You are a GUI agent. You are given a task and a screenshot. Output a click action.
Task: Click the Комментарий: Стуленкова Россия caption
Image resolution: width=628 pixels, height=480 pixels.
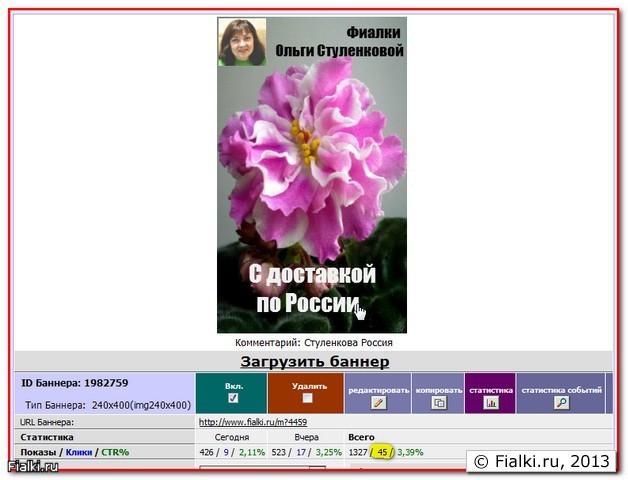[314, 343]
